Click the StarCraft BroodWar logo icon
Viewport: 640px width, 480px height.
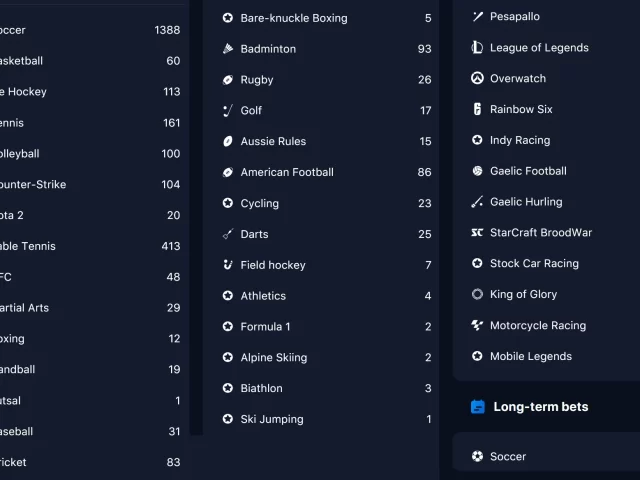pyautogui.click(x=477, y=232)
